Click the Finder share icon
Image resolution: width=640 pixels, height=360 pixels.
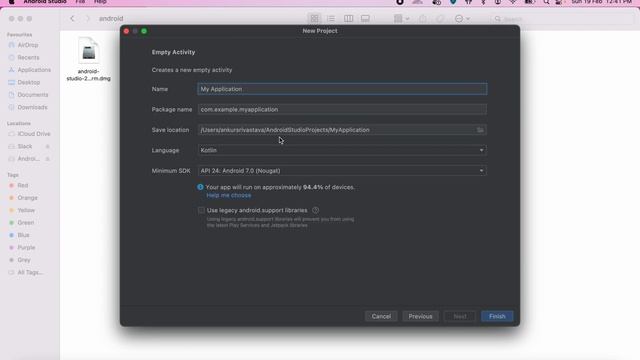click(423, 19)
